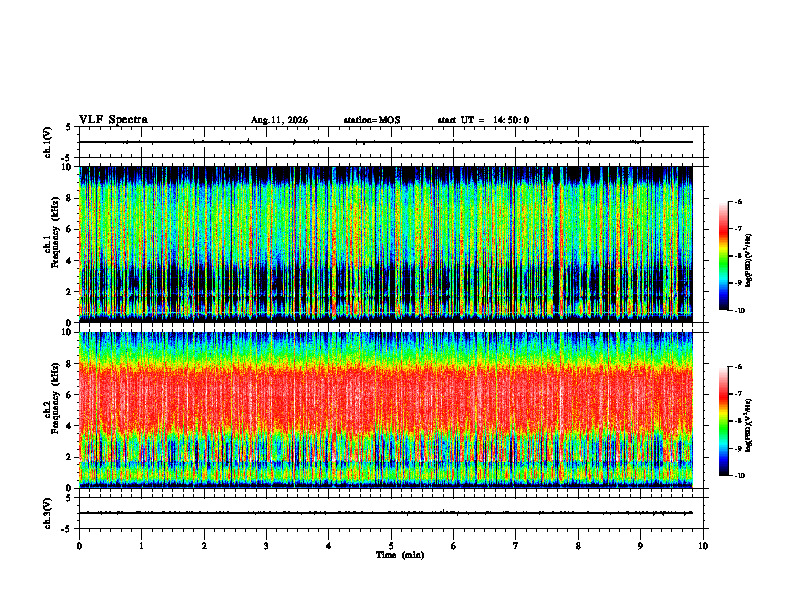The width and height of the screenshot is (792, 612).
Task: Click the ch.1 color scale bar
Action: click(723, 256)
